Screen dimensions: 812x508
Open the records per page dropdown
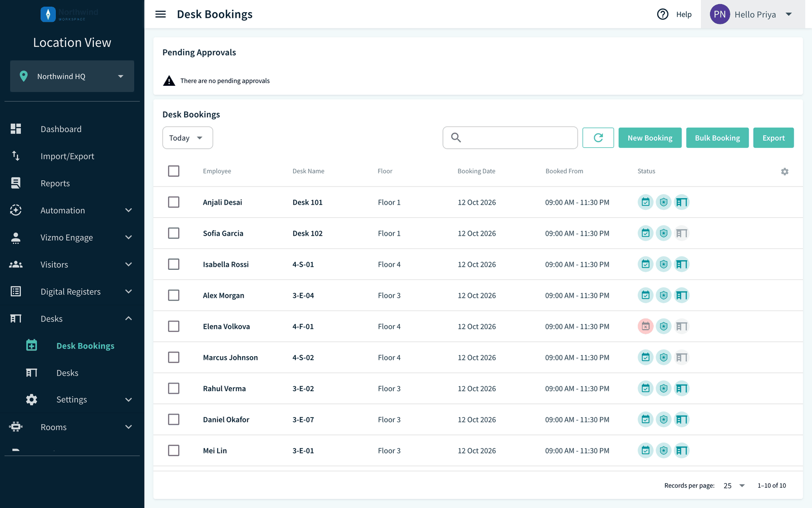coord(734,486)
